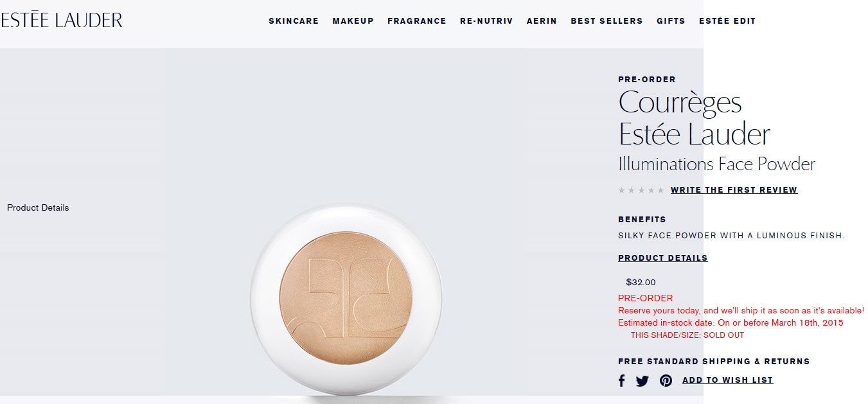Click the face powder compact image

pos(346,300)
